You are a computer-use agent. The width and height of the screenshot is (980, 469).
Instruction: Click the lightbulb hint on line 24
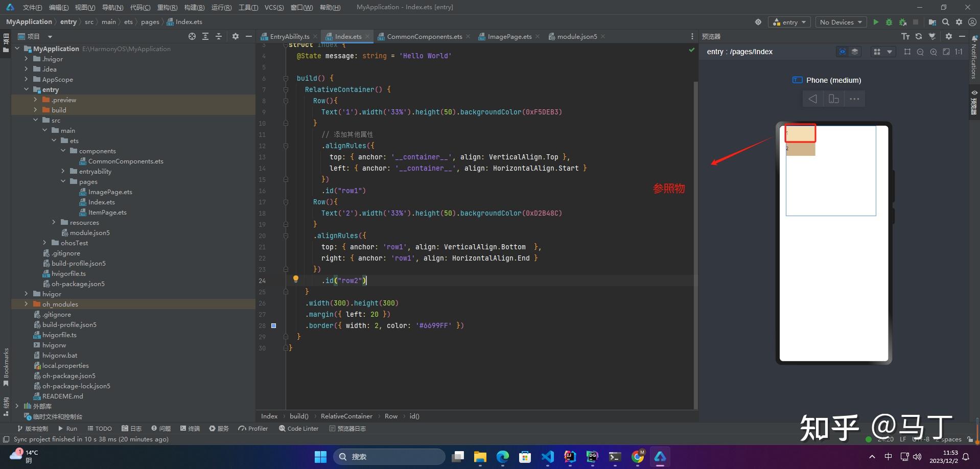point(295,279)
